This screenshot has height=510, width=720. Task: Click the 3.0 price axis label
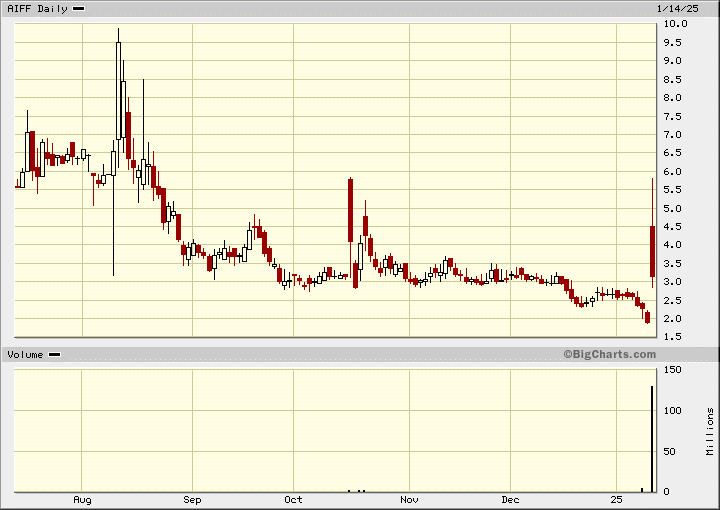tap(672, 282)
